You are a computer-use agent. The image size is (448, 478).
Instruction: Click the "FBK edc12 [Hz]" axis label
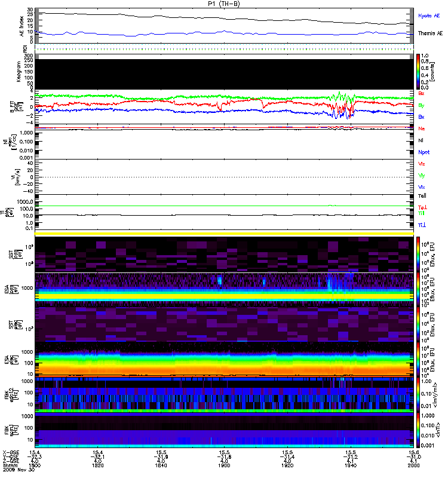click(x=11, y=394)
